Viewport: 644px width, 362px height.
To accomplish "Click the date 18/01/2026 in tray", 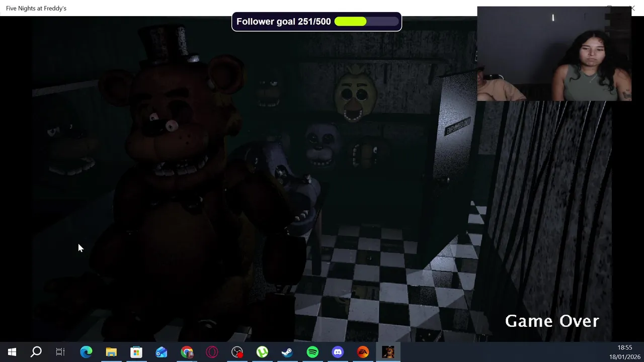I will point(624,356).
